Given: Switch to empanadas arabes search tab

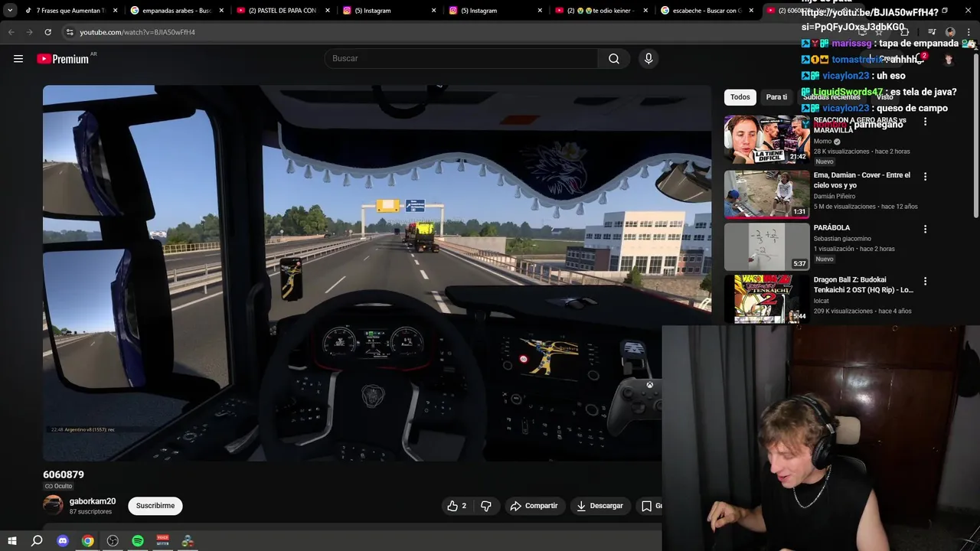Looking at the screenshot, I should click(x=177, y=11).
